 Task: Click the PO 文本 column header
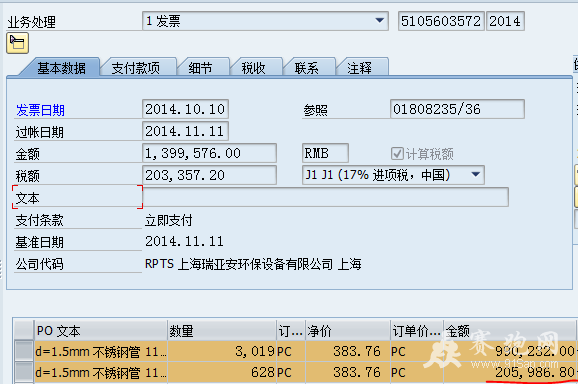(x=100, y=331)
